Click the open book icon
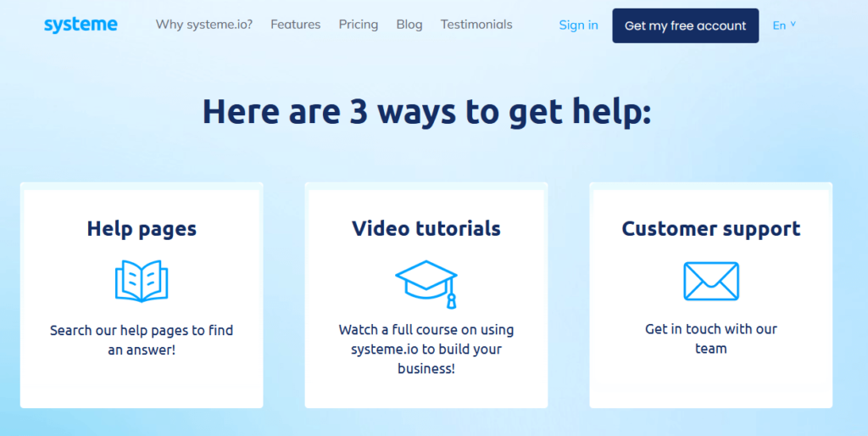This screenshot has width=868, height=436. (142, 281)
